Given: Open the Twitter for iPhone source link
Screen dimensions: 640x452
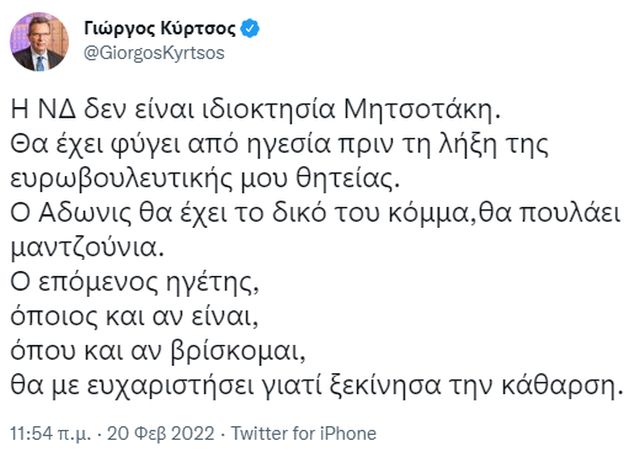Looking at the screenshot, I should [304, 433].
